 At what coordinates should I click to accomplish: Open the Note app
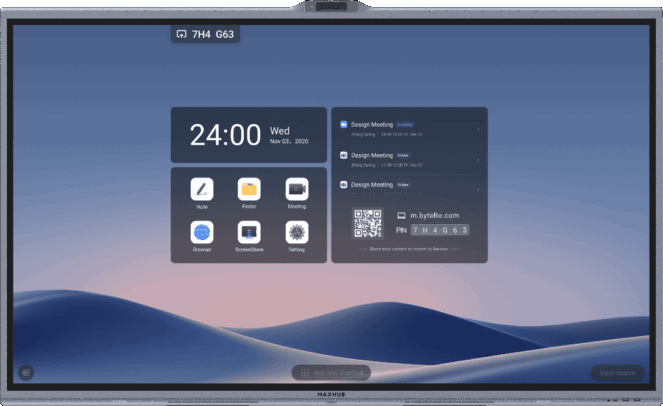(202, 189)
